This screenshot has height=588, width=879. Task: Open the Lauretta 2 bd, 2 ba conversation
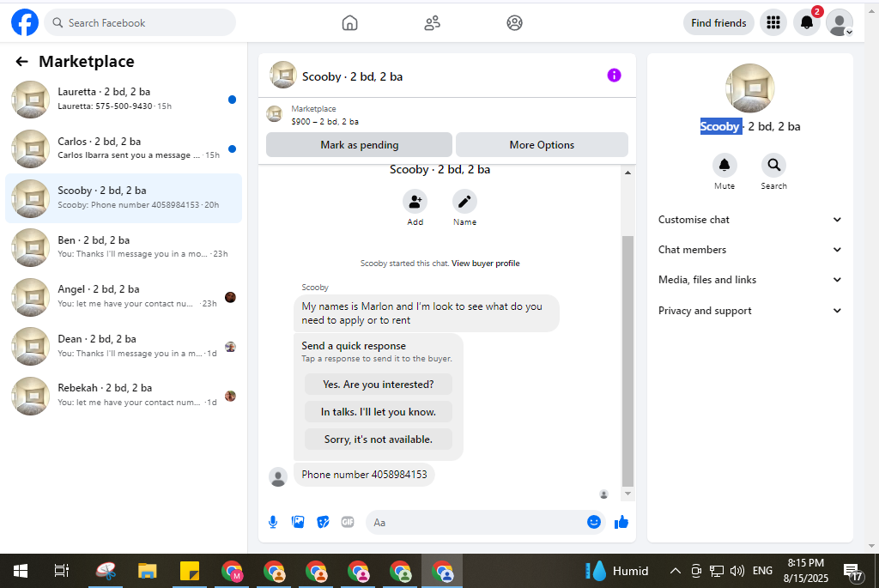(124, 100)
